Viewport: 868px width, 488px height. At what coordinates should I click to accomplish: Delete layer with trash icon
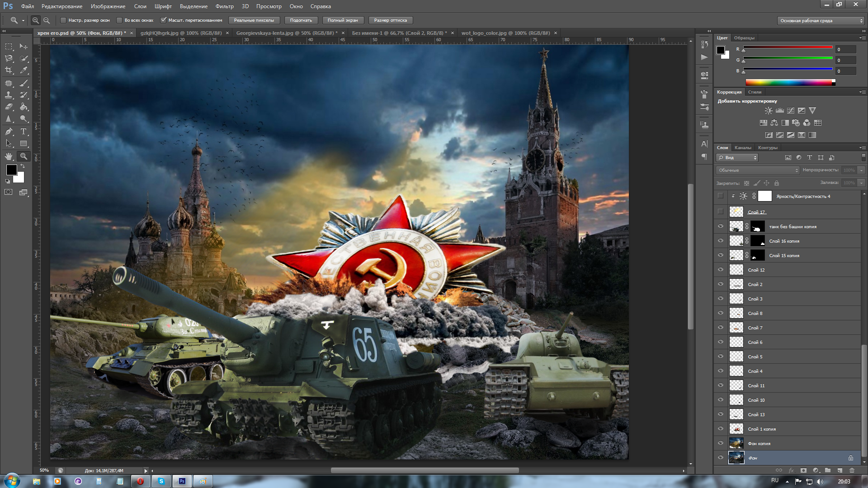[852, 470]
